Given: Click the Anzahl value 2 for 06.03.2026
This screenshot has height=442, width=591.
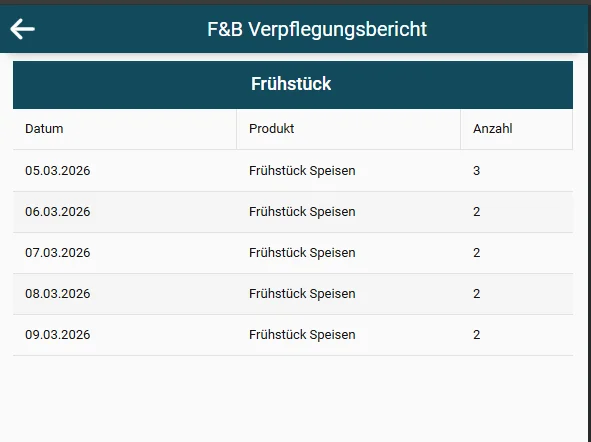Looking at the screenshot, I should [477, 212].
